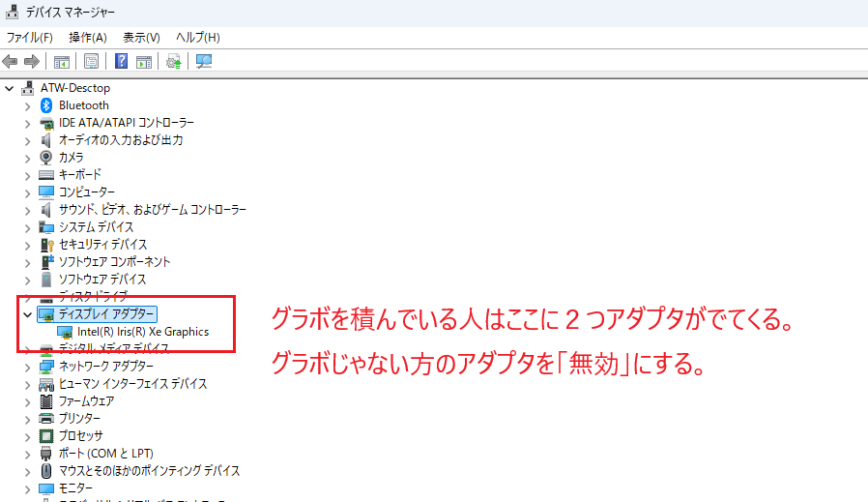This screenshot has height=502, width=868.
Task: Collapse the ディスプレイ アダプター category
Action: [x=28, y=314]
